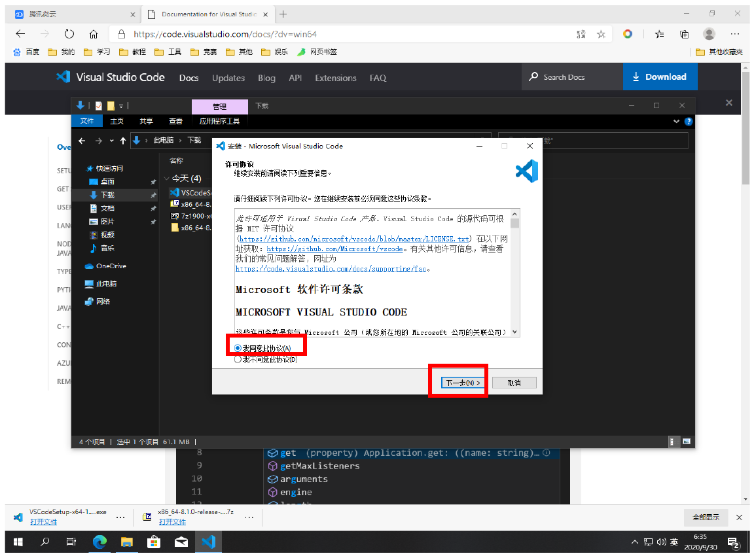Open the MIT LICENSE.txt GitHub link
This screenshot has width=756, height=558.
coord(353,239)
